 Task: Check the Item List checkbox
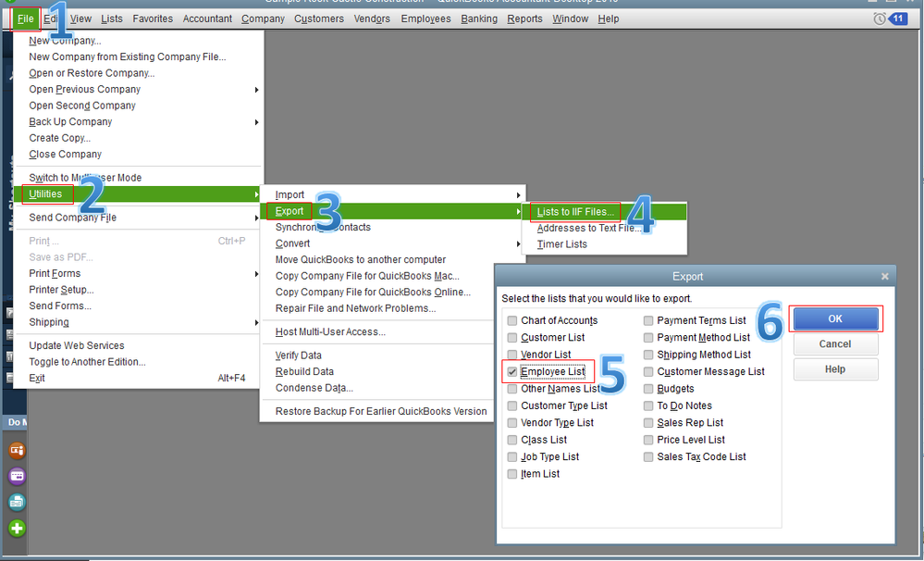tap(512, 474)
